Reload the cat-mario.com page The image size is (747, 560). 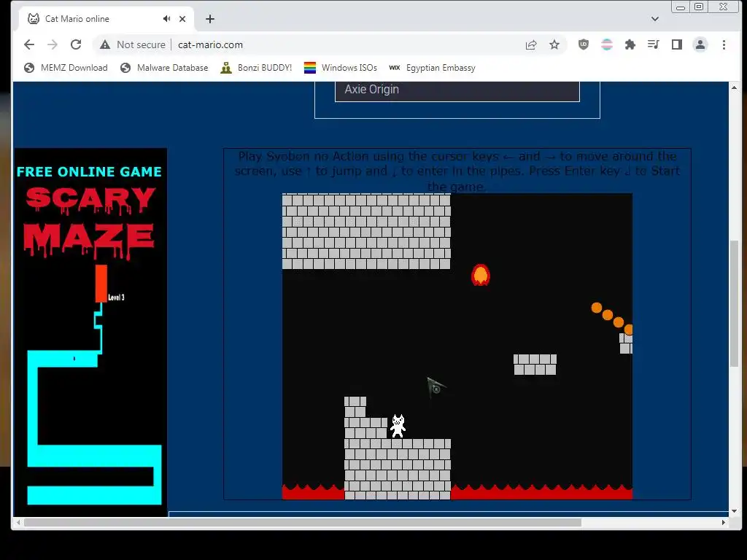(x=76, y=44)
